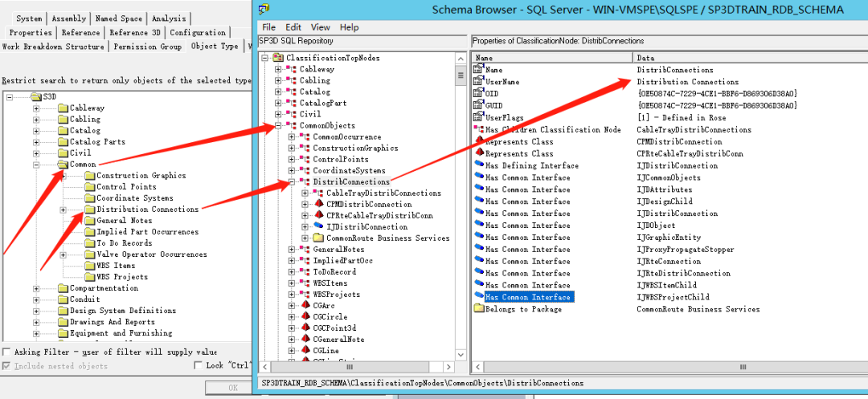Select the WBSProjects tree node

[x=336, y=295]
